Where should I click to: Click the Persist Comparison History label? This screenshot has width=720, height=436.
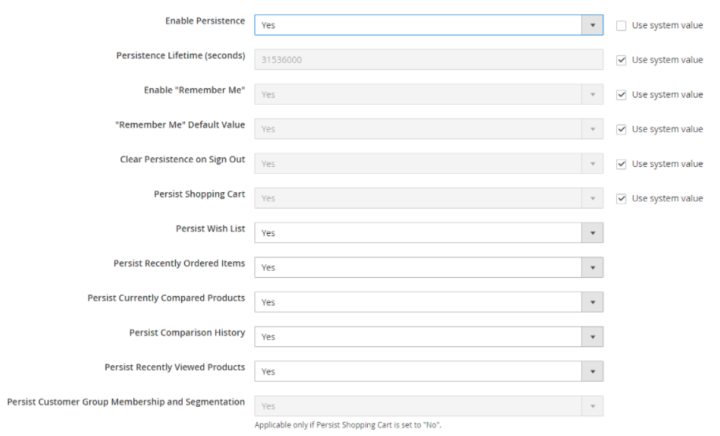(x=187, y=333)
